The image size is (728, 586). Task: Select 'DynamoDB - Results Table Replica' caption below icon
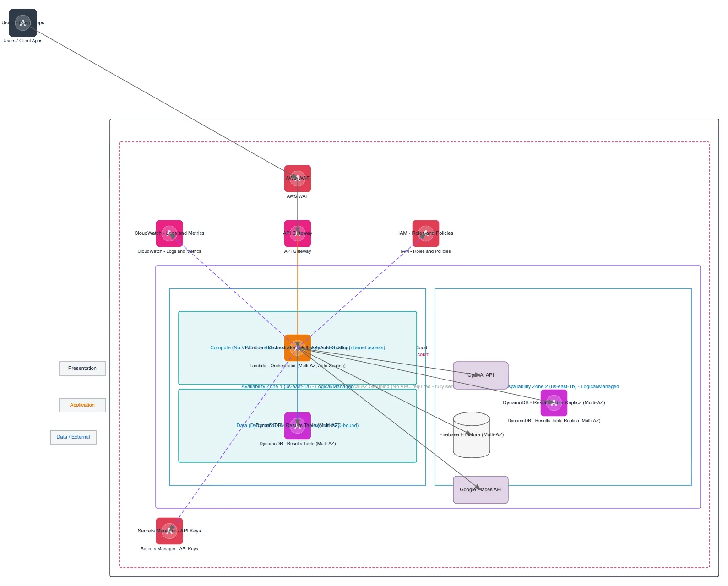tap(554, 421)
